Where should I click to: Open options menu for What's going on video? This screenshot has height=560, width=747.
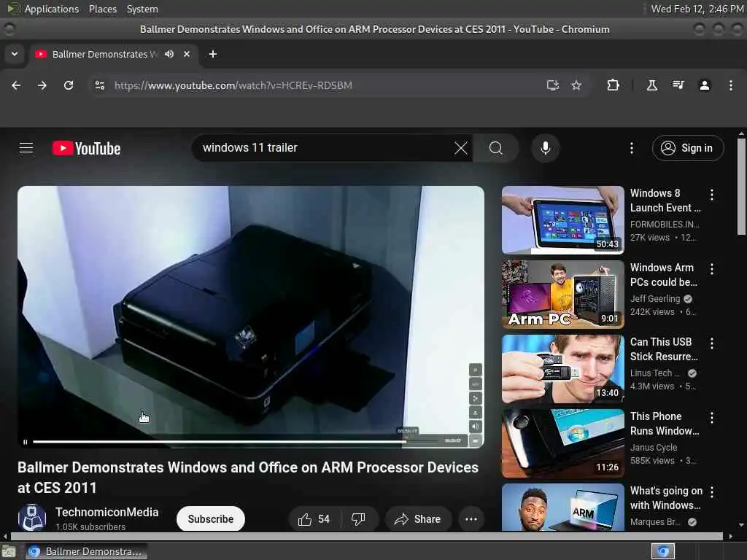tap(712, 492)
